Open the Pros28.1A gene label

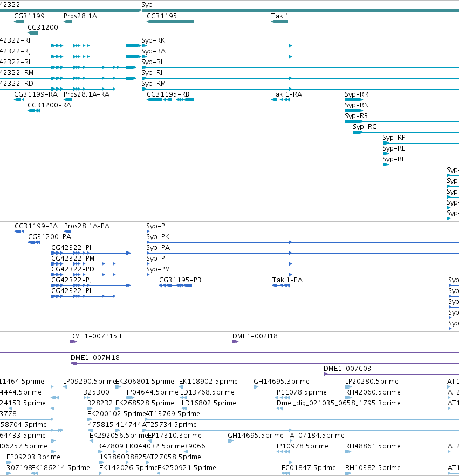tap(80, 16)
